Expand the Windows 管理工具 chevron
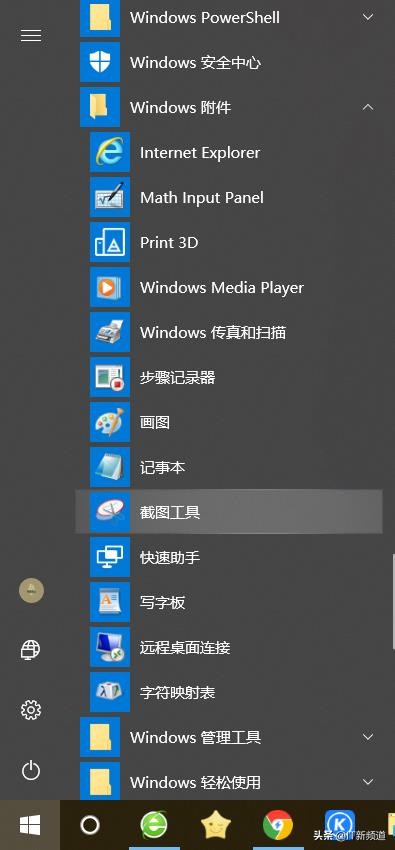Screen dimensions: 395x850 tap(368, 737)
